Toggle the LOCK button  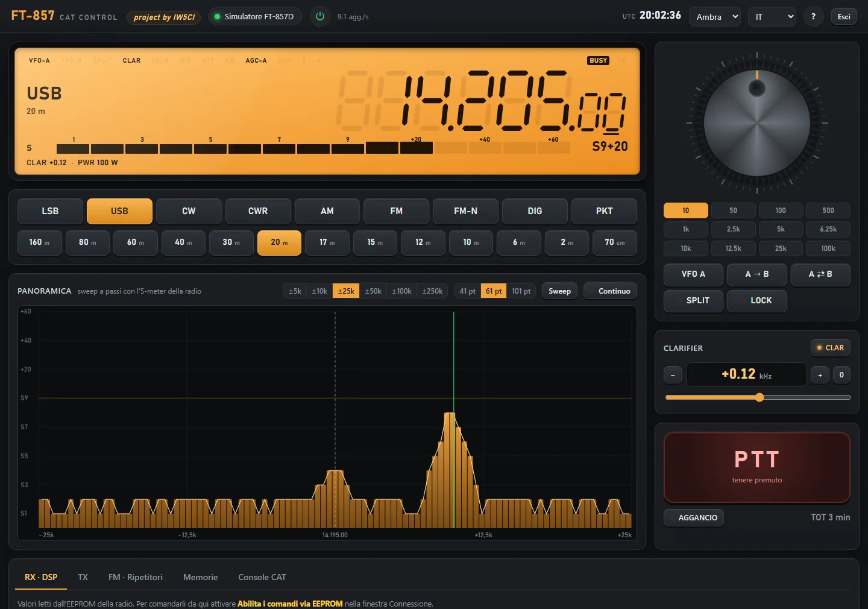757,300
